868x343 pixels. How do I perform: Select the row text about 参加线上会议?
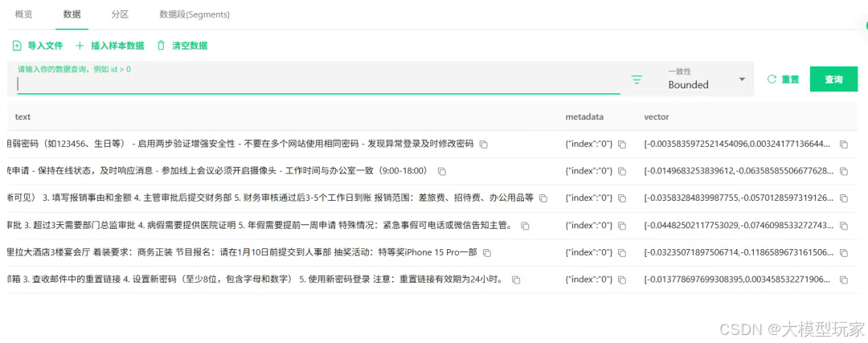[x=218, y=171]
